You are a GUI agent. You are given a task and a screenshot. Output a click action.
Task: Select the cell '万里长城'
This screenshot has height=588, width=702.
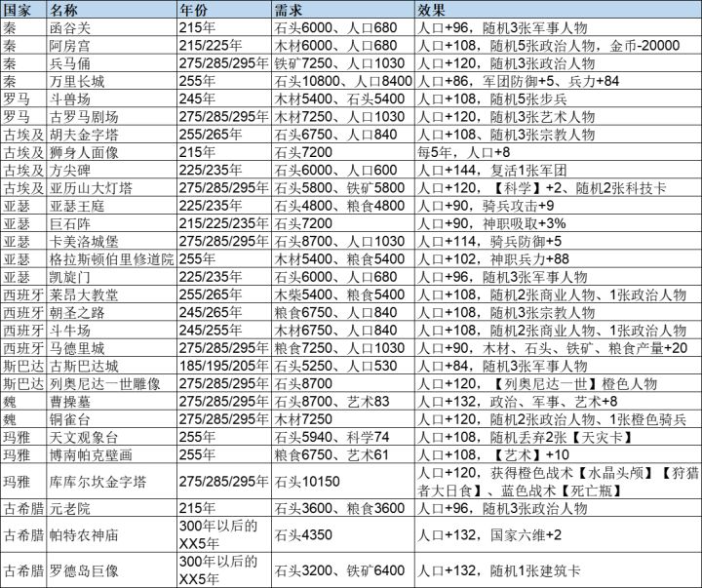[x=111, y=81]
